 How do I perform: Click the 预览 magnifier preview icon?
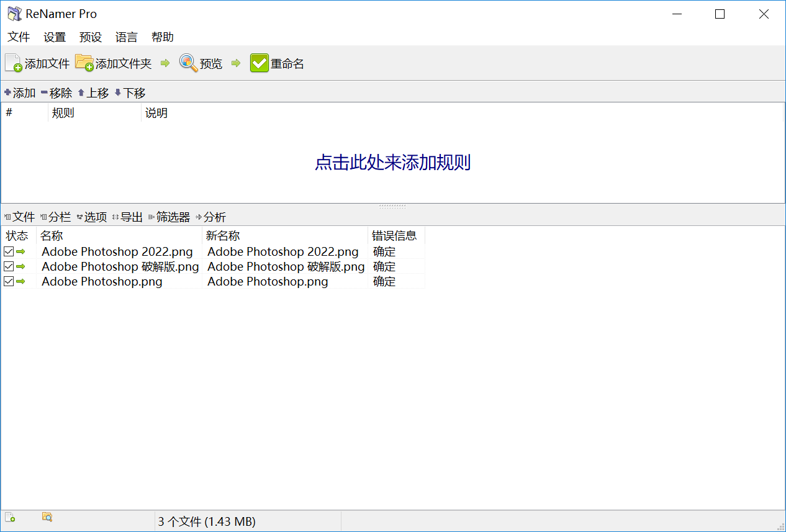[x=189, y=63]
